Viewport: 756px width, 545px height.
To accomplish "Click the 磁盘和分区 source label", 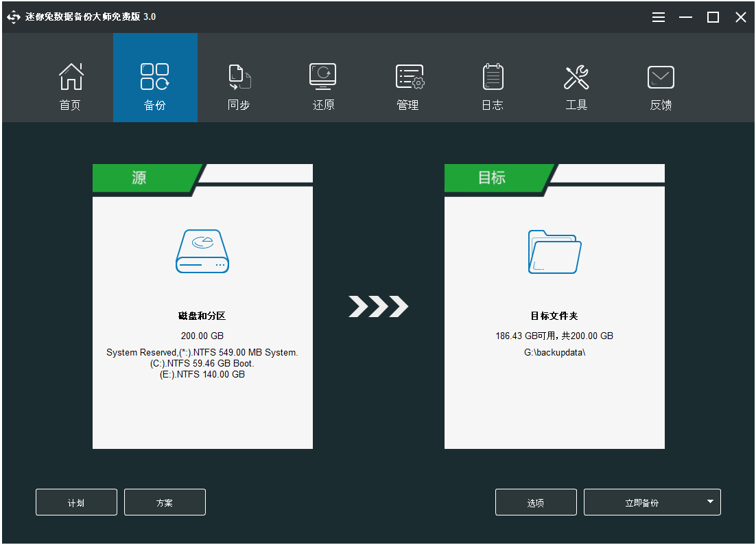I will tap(202, 316).
